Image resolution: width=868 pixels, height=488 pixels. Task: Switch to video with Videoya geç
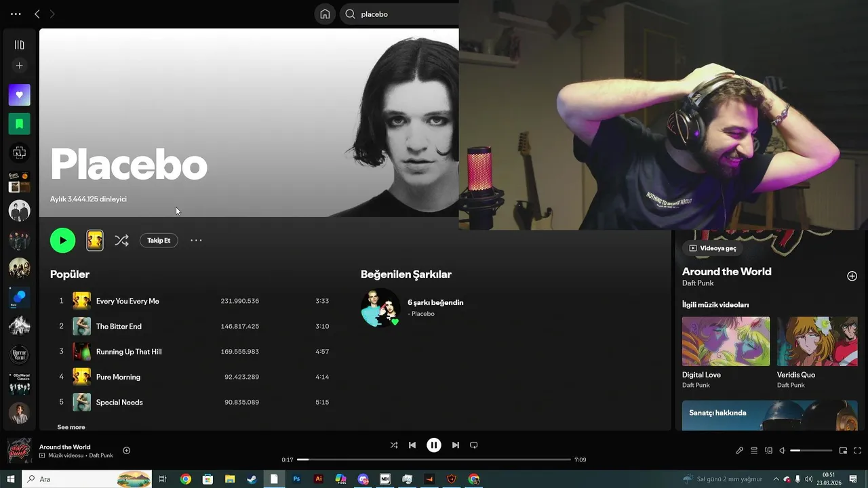click(x=712, y=248)
